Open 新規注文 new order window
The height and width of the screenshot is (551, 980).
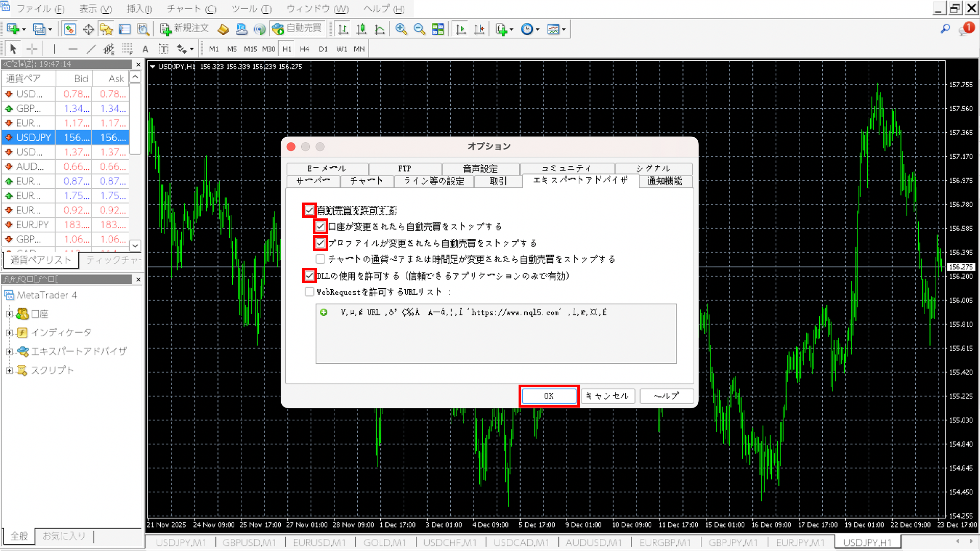tap(184, 29)
